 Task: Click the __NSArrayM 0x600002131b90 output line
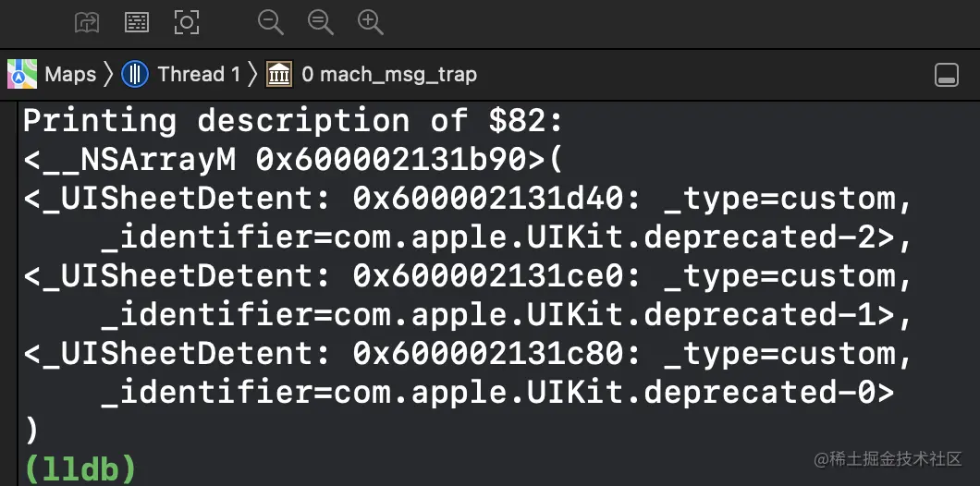coord(292,160)
